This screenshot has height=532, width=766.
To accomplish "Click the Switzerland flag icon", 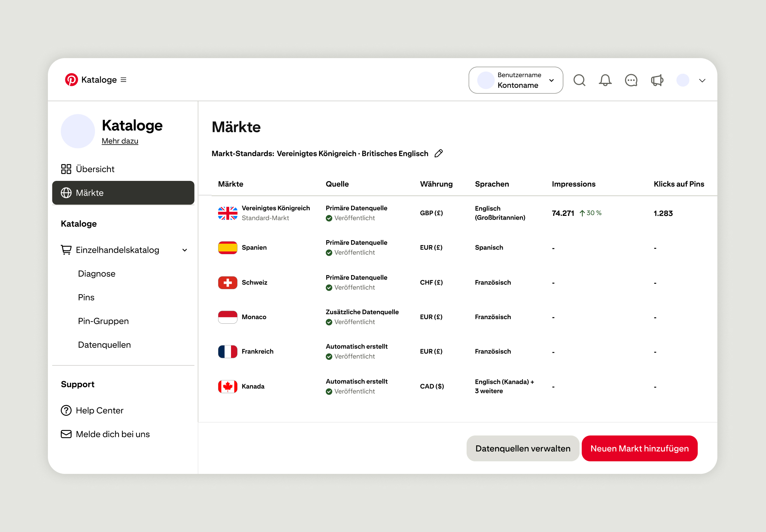I will pyautogui.click(x=228, y=282).
